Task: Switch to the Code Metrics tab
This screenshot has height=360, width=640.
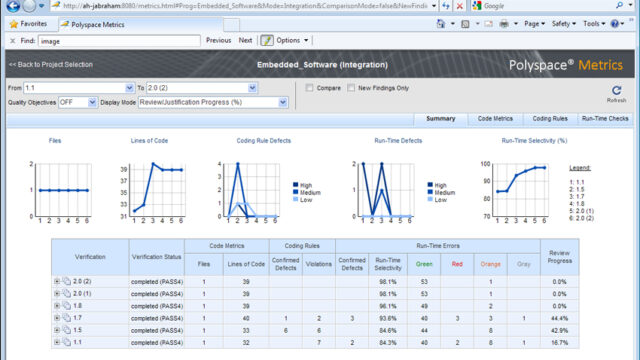Action: pyautogui.click(x=495, y=119)
